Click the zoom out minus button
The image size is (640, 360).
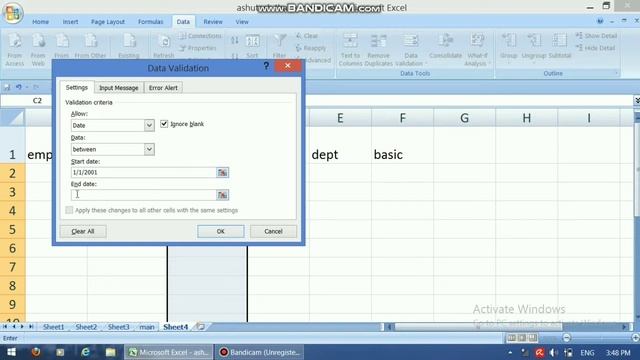(x=566, y=338)
